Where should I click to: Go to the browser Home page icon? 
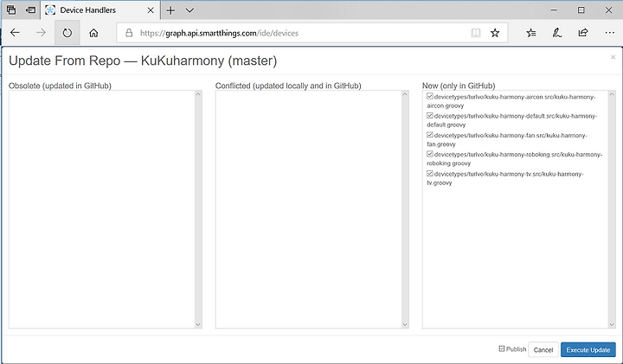(93, 33)
